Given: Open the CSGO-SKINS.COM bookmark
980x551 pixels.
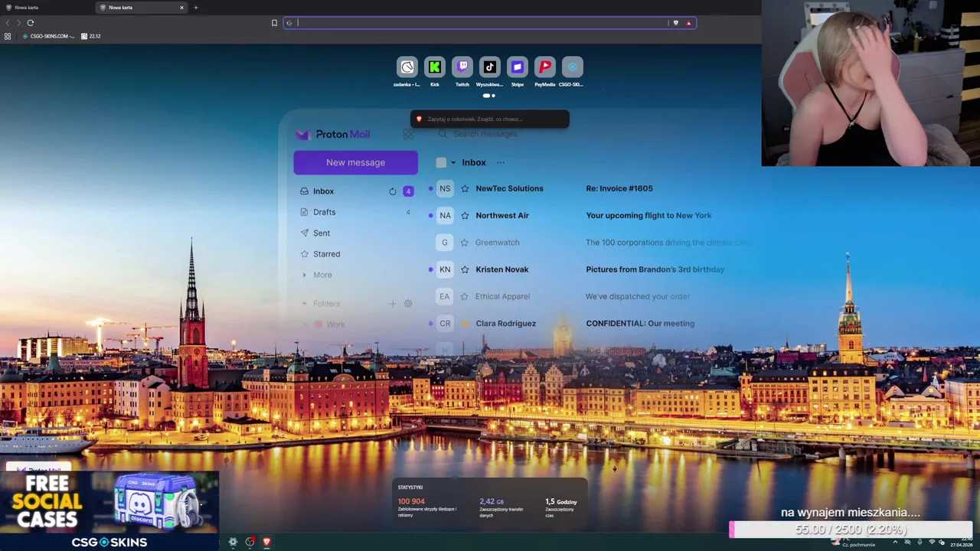Looking at the screenshot, I should coord(49,36).
